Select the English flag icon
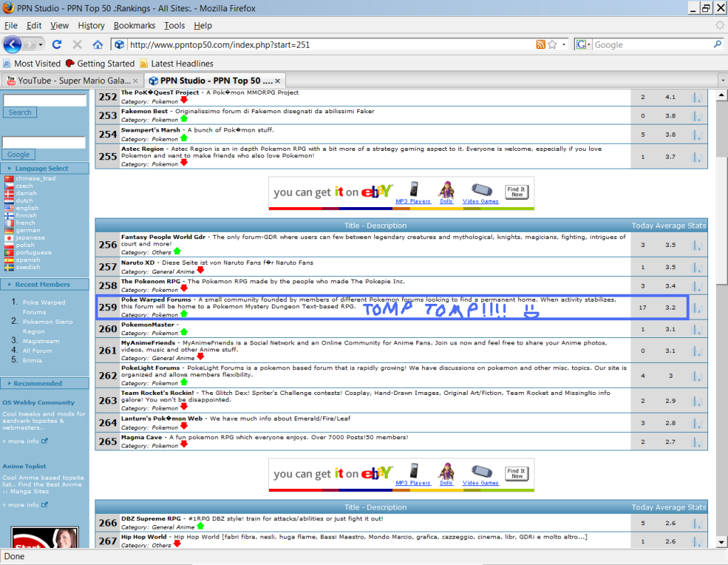This screenshot has width=728, height=565. click(x=9, y=208)
